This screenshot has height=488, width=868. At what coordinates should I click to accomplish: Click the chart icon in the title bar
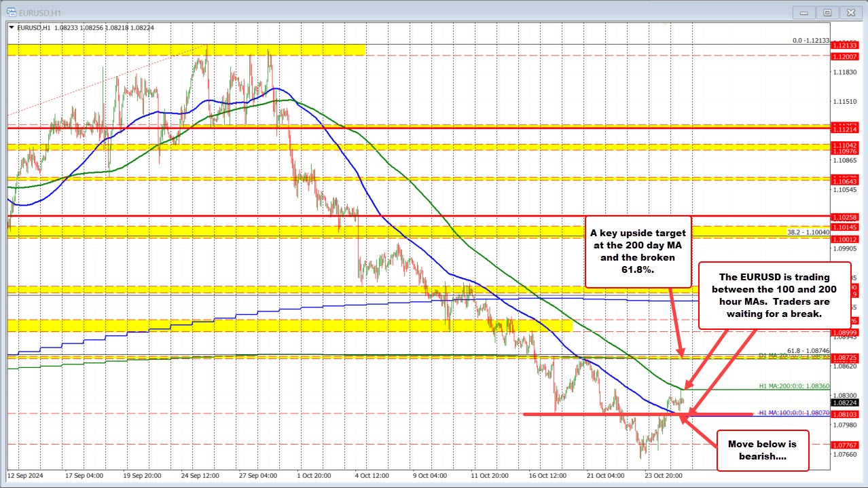pyautogui.click(x=12, y=12)
